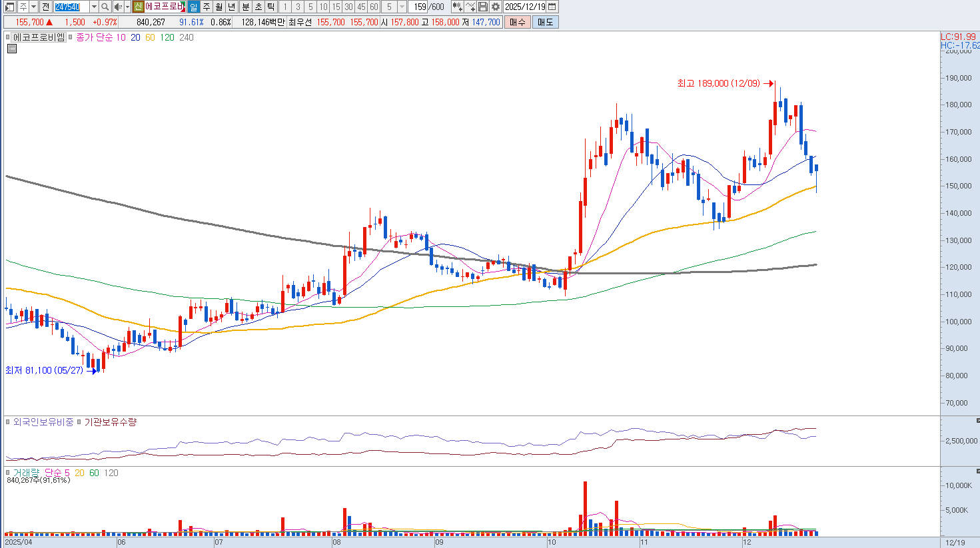980x548 pixels.
Task: Click the grid table icon under chart title
Action: [11, 49]
